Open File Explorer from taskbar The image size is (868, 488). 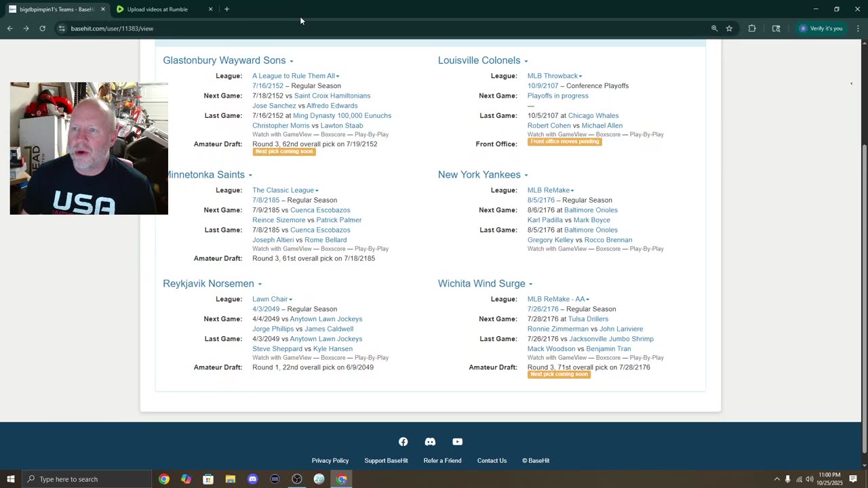231,479
